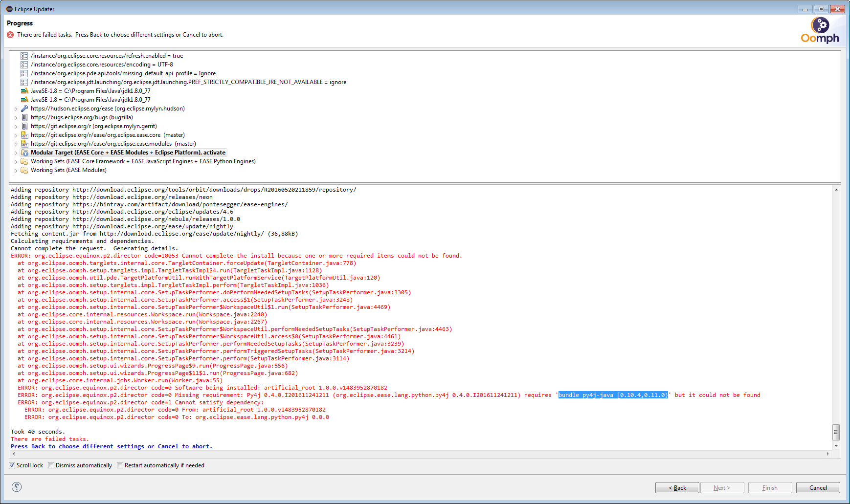Screen dimensions: 850x504
Task: Click the red 'There are failed tasks.' log line
Action: (x=50, y=439)
